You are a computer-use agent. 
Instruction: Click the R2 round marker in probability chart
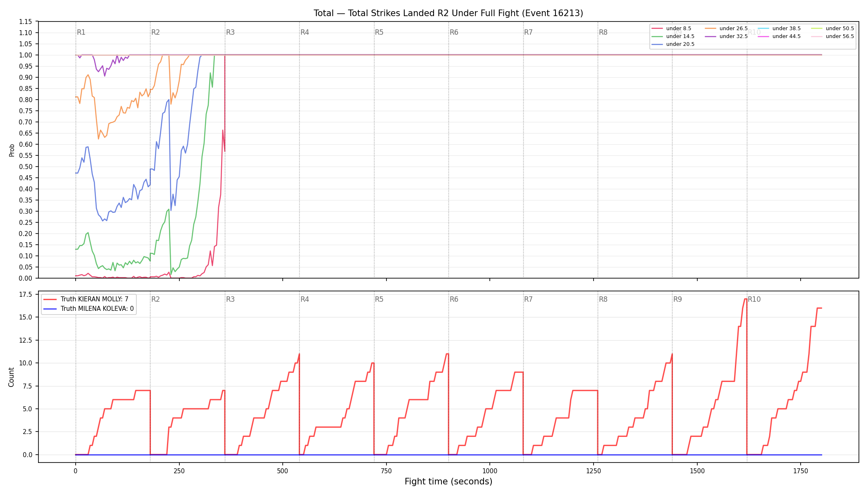pos(155,32)
